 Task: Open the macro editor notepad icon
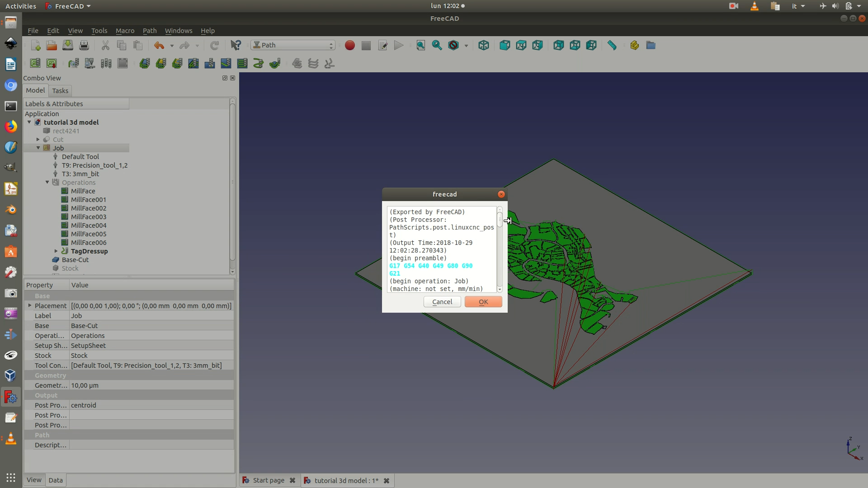coord(382,45)
